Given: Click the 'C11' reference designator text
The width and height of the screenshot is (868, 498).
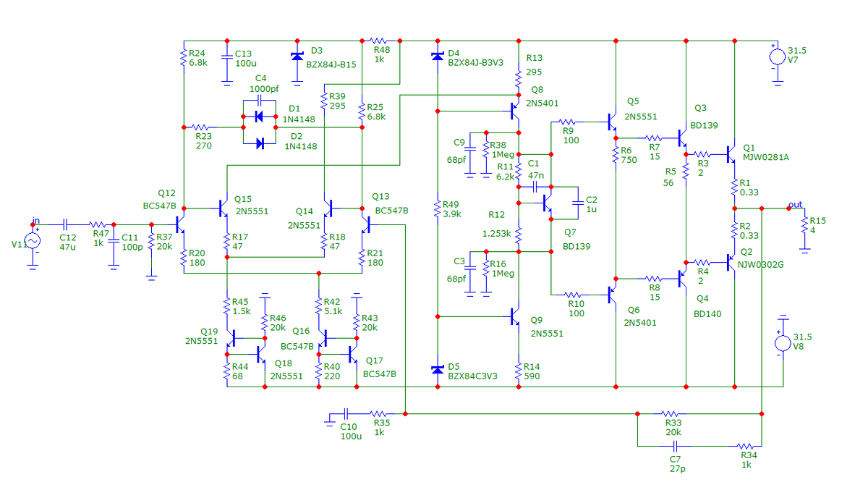Looking at the screenshot, I should pos(129,237).
